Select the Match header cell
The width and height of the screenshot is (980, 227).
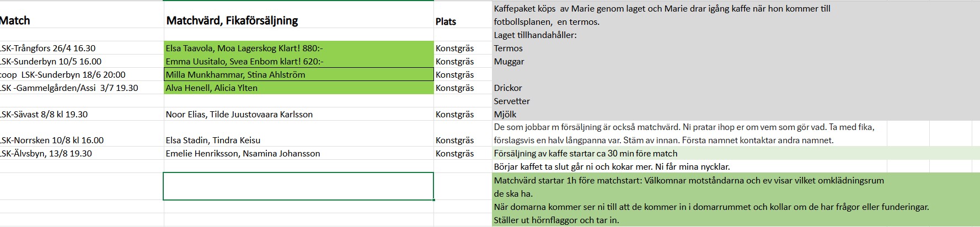(15, 21)
